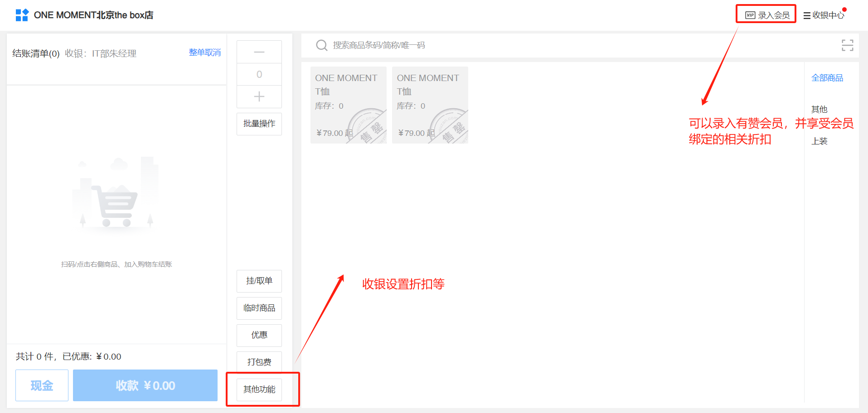
Task: Click the barcode scan icon in search bar
Action: (847, 45)
